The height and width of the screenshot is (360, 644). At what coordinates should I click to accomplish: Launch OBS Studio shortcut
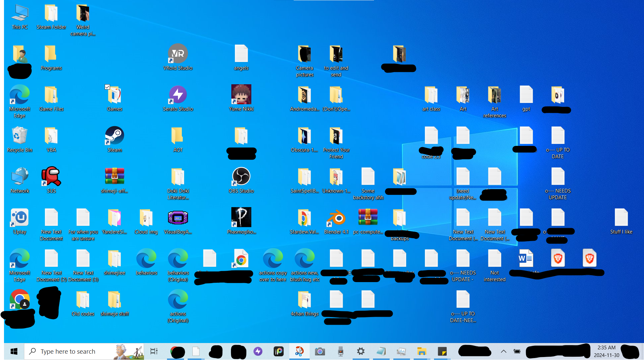coord(241,180)
